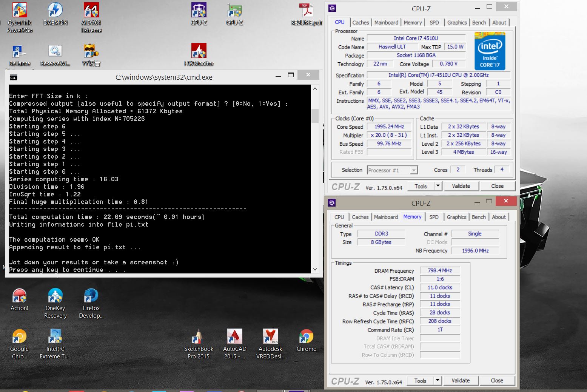The height and width of the screenshot is (392, 587).
Task: Expand Tools dropdown arrow in top CPU-Z
Action: pyautogui.click(x=438, y=186)
